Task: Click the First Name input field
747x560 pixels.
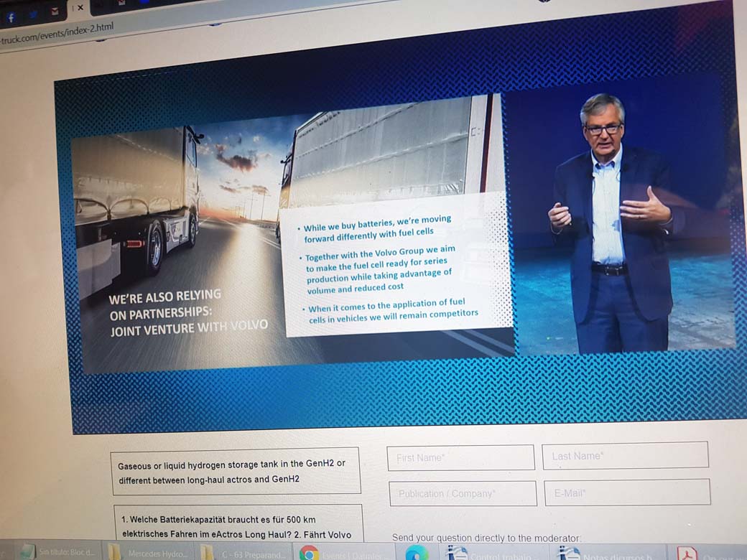Action: pos(460,457)
